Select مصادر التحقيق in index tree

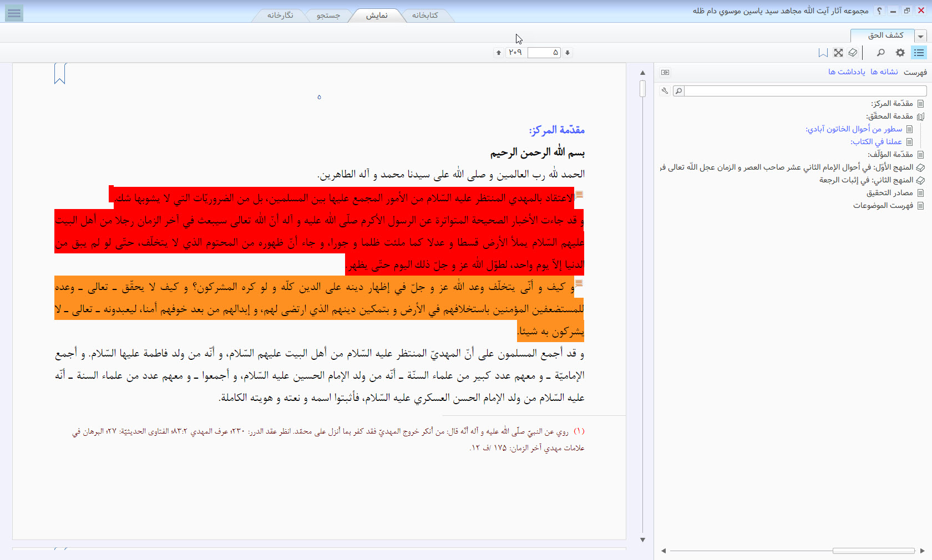click(x=890, y=193)
